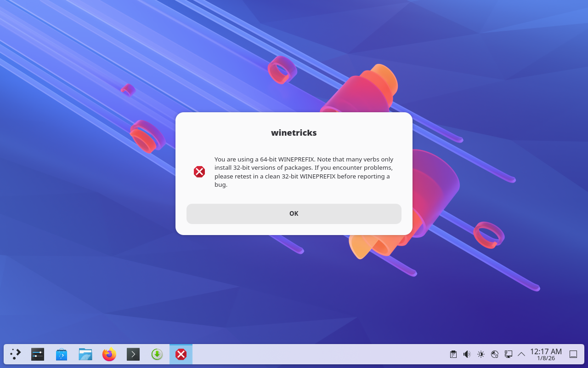
Task: Select the active winetricks taskbar entry
Action: [181, 354]
